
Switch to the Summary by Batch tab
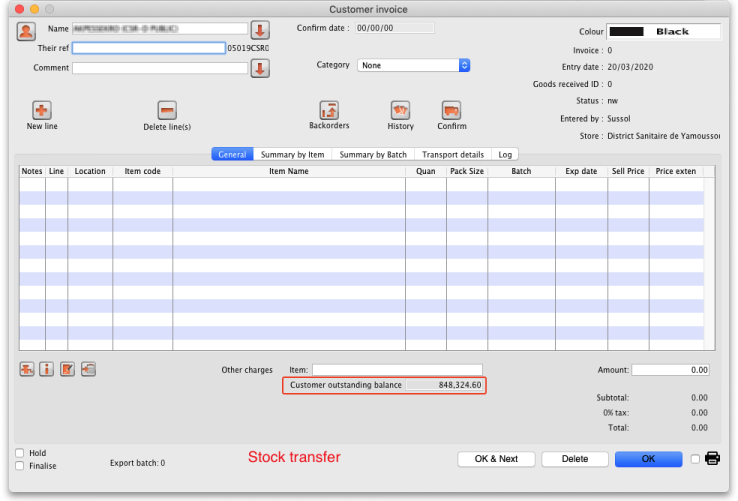373,155
